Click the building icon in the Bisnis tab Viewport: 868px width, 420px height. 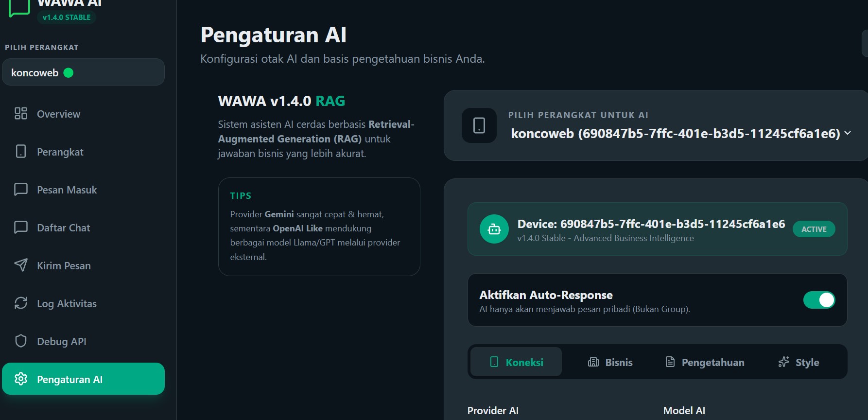click(x=593, y=362)
